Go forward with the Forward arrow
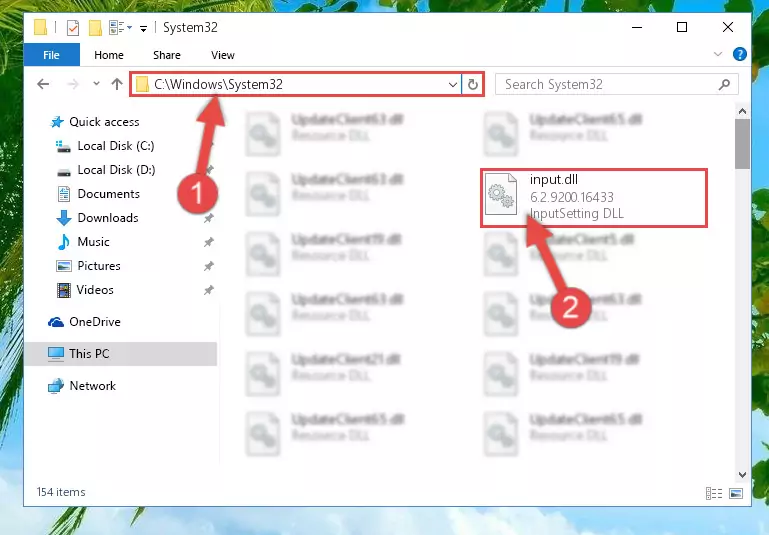The image size is (769, 535). click(x=73, y=84)
